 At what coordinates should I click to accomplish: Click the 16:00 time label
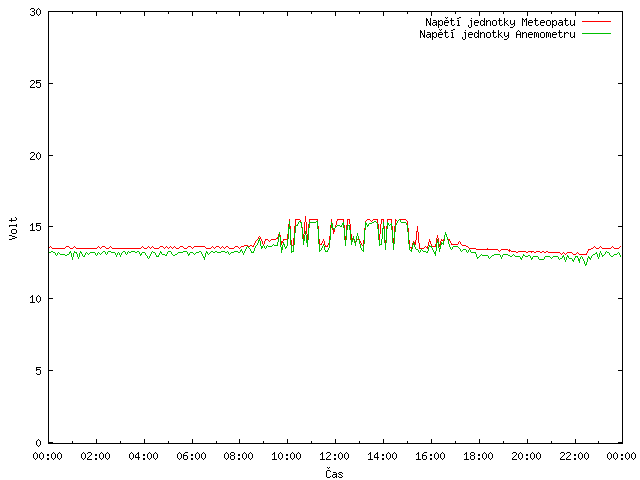pos(430,456)
